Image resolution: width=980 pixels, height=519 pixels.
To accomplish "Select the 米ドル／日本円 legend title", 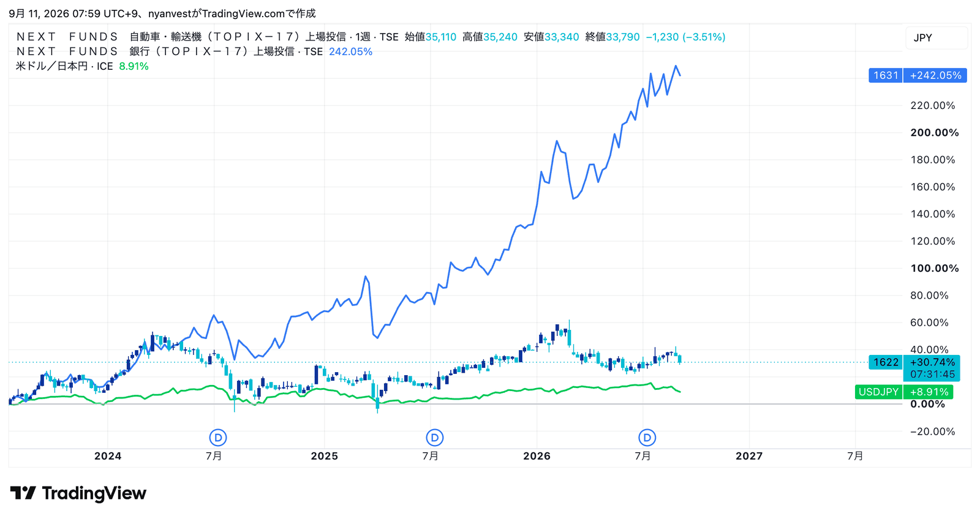I will click(51, 66).
